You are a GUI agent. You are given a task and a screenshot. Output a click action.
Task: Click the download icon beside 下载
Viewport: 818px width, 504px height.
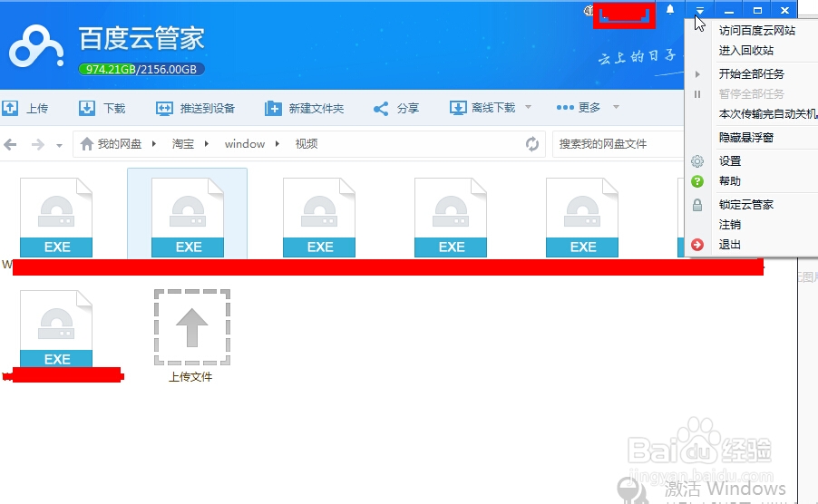86,108
